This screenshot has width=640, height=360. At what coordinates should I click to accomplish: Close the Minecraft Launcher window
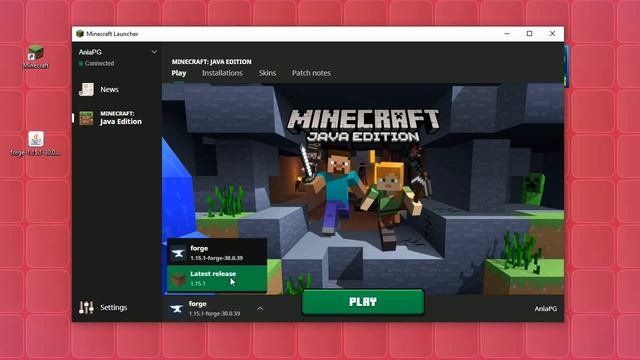coord(552,33)
